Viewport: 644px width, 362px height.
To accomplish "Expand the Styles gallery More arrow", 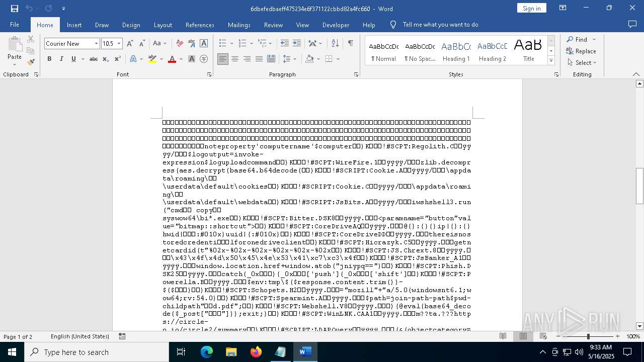I will [x=551, y=61].
